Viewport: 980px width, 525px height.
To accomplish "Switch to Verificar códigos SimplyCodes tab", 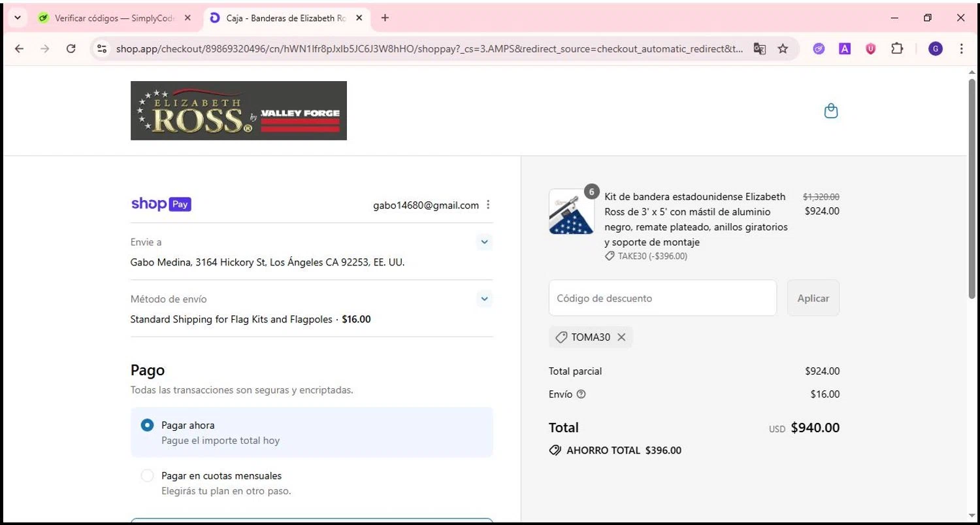I will 114,18.
